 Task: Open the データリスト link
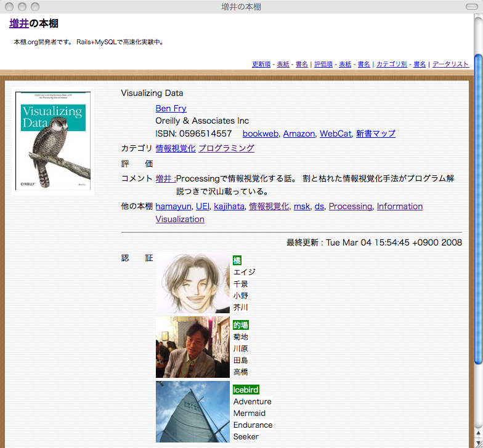click(451, 64)
